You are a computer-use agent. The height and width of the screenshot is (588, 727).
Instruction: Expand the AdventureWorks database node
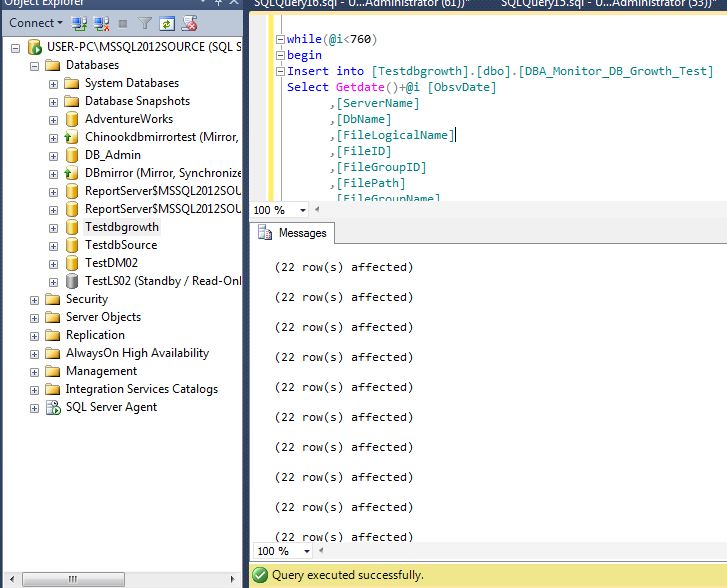(x=53, y=120)
